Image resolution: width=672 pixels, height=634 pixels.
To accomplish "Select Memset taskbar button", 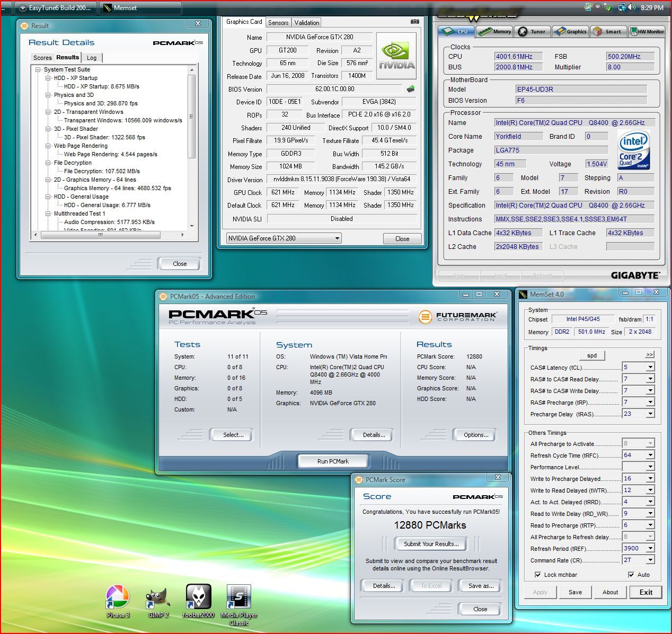I will 140,8.
